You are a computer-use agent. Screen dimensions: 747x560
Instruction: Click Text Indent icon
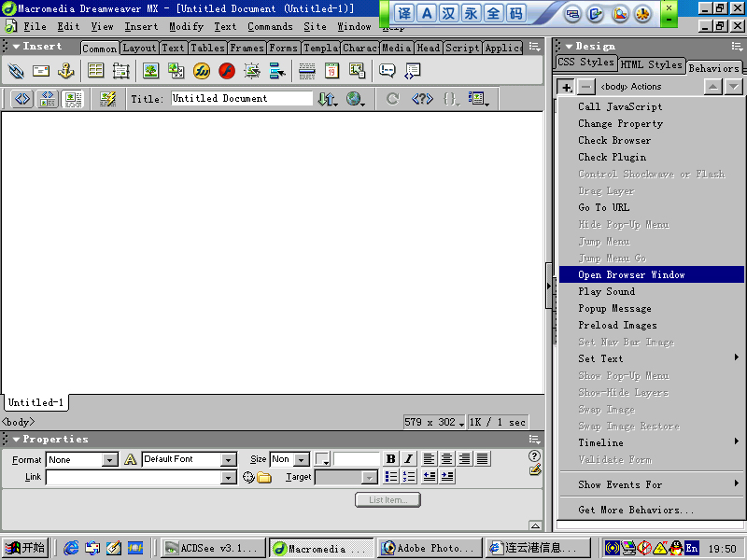coord(447,477)
